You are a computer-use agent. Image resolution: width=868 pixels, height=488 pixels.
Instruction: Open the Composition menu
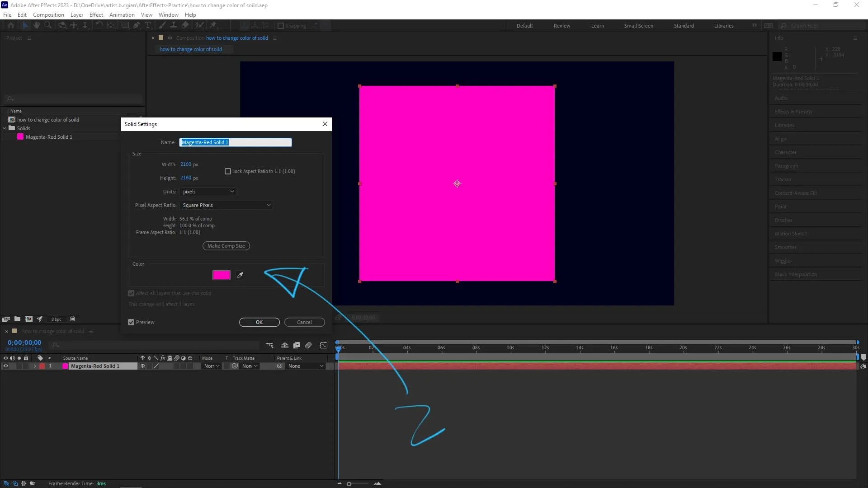pos(48,14)
